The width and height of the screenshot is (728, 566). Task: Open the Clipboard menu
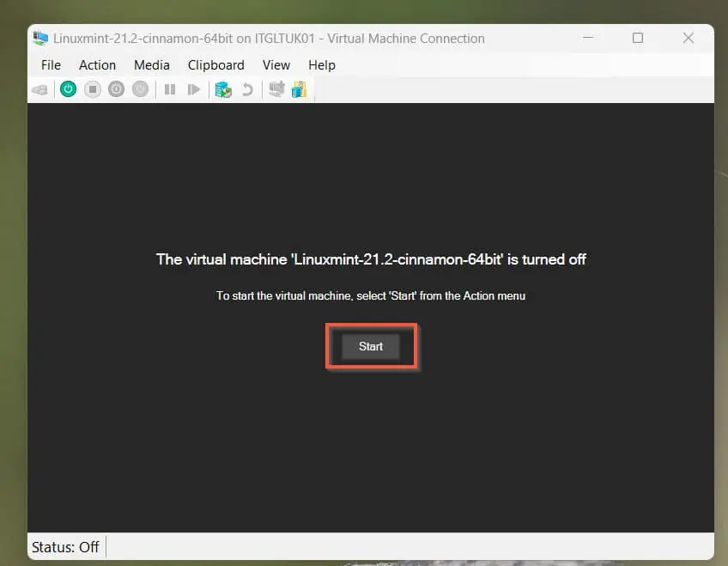[x=215, y=65]
